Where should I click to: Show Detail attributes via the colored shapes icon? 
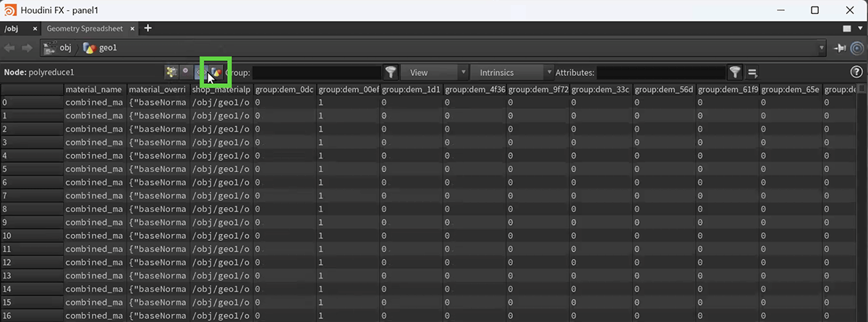[x=216, y=72]
